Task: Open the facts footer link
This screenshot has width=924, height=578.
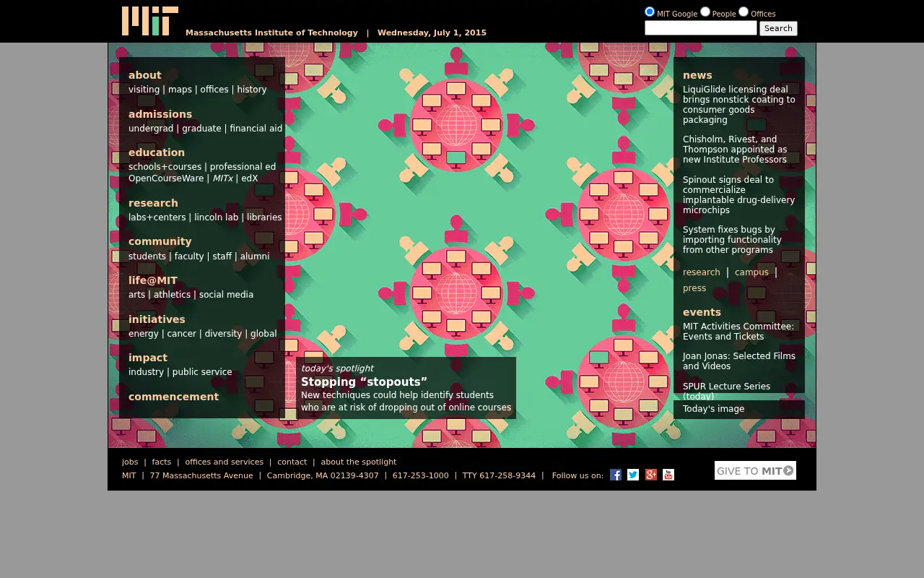Action: tap(162, 462)
